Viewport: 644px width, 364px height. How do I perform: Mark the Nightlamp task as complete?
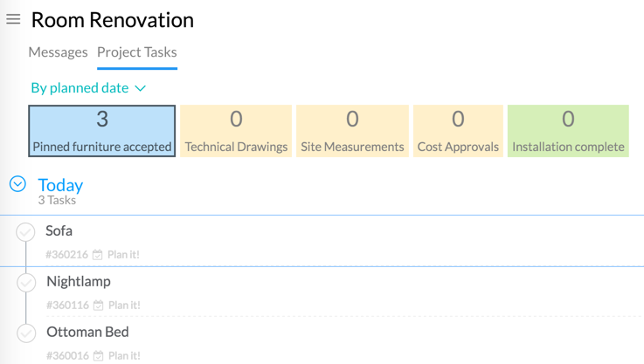tap(26, 282)
